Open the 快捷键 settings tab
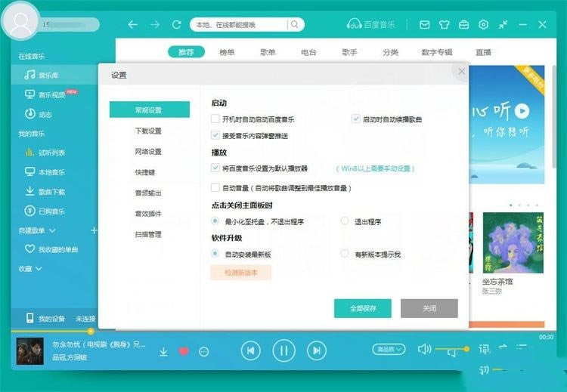567x392 pixels. 144,172
